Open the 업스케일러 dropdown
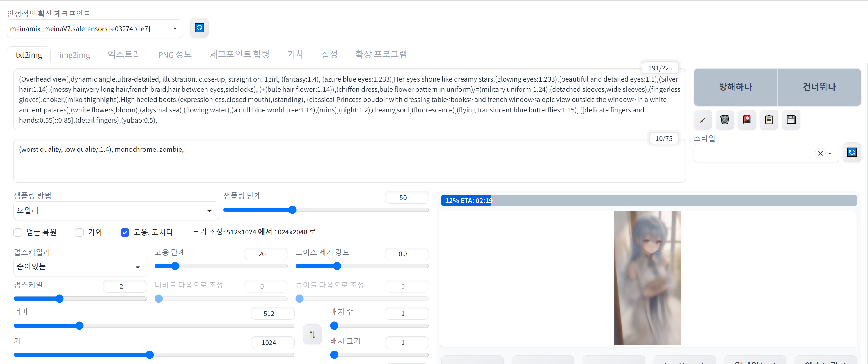The image size is (868, 364). tap(80, 267)
